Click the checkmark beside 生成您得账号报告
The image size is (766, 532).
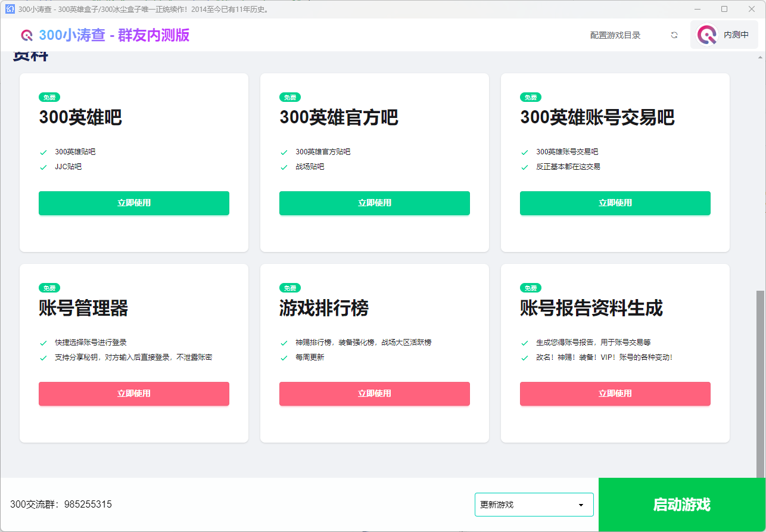(525, 343)
